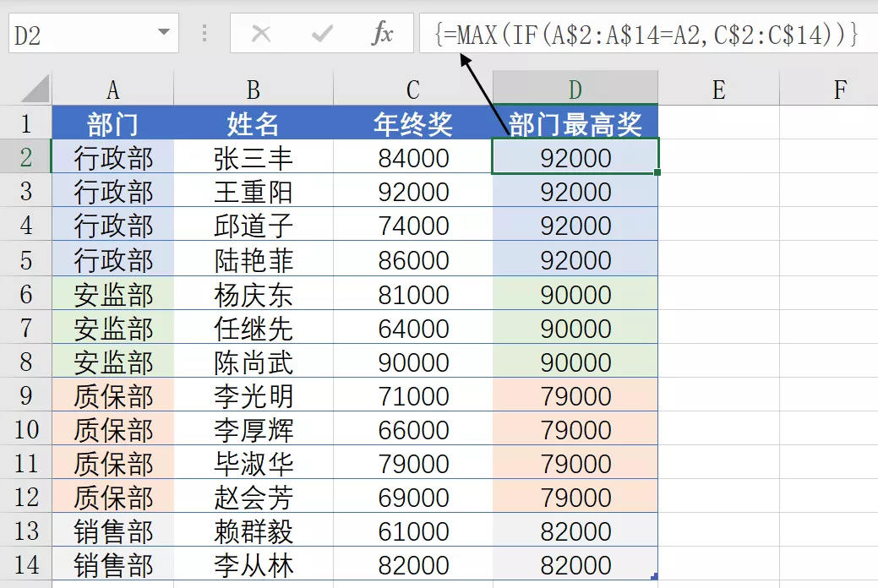This screenshot has width=878, height=588.
Task: Click the 年终奖 header cell
Action: [x=413, y=122]
